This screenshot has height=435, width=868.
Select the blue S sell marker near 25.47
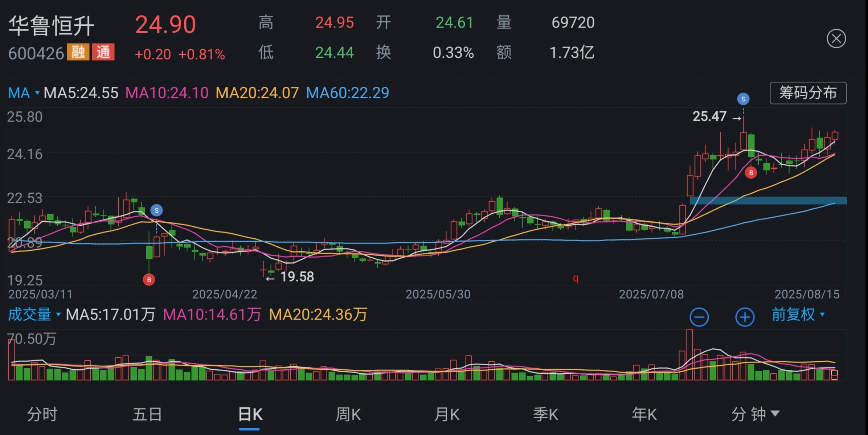[743, 99]
